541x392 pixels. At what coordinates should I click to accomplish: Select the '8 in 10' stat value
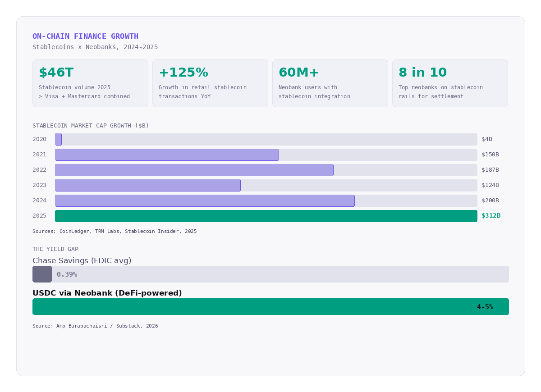(x=422, y=73)
